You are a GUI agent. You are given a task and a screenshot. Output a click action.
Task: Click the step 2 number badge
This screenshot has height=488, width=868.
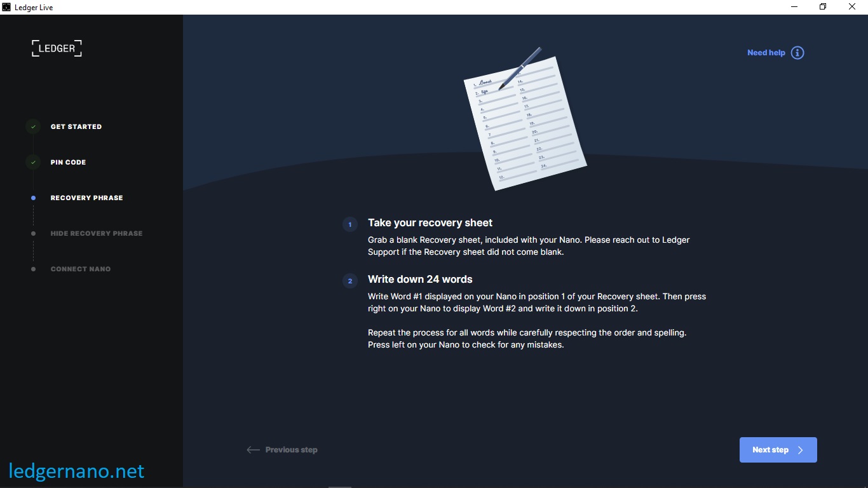click(349, 281)
